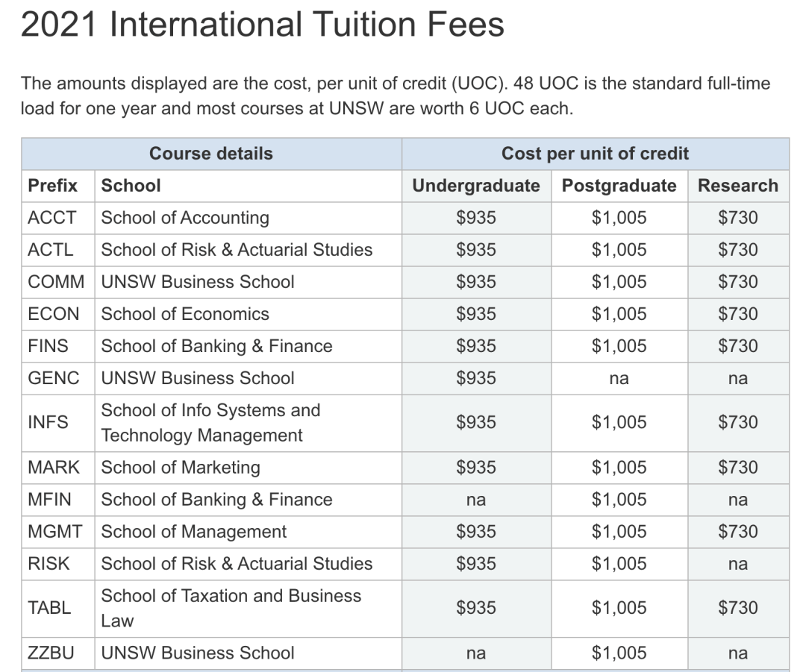Select the Course details header cell
The height and width of the screenshot is (672, 806).
[x=211, y=154]
